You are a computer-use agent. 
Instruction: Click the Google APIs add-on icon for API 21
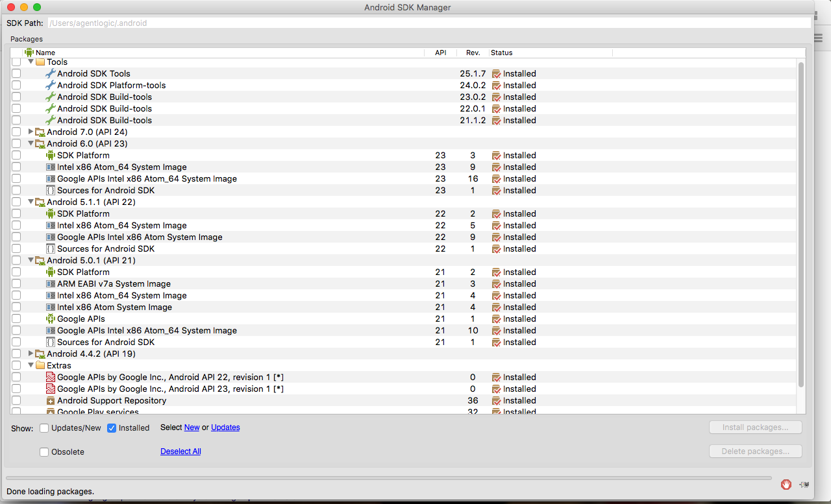[x=51, y=318]
